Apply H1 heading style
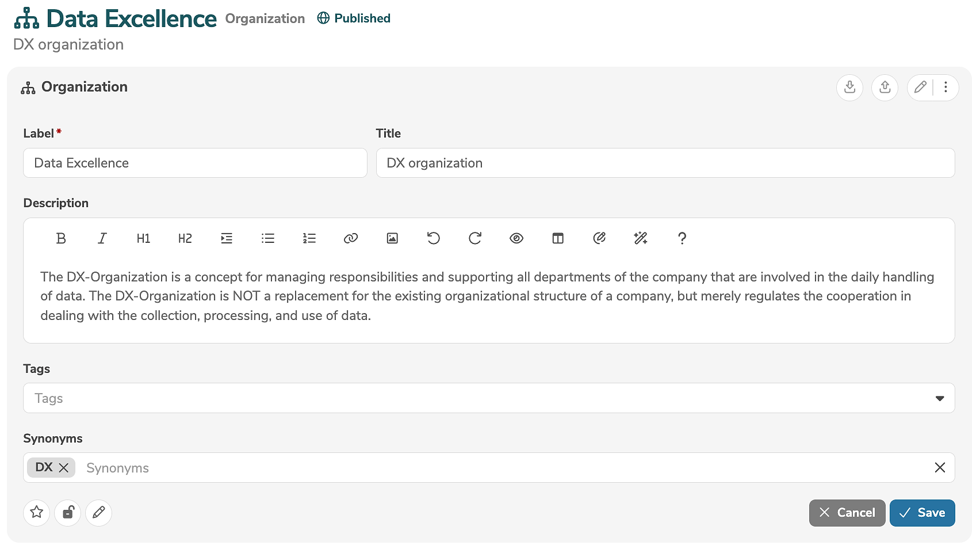The height and width of the screenshot is (549, 980). (144, 238)
